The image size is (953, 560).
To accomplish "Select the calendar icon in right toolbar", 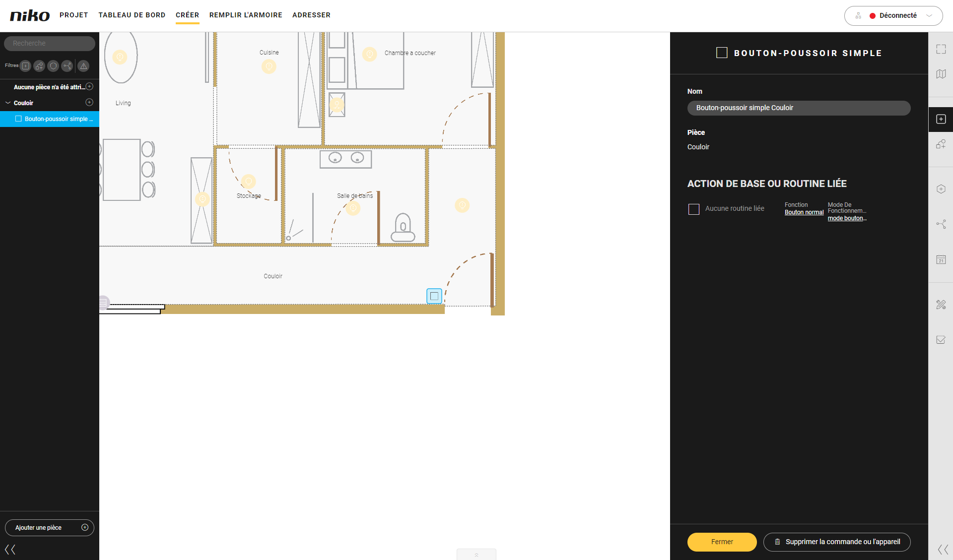I will [941, 259].
